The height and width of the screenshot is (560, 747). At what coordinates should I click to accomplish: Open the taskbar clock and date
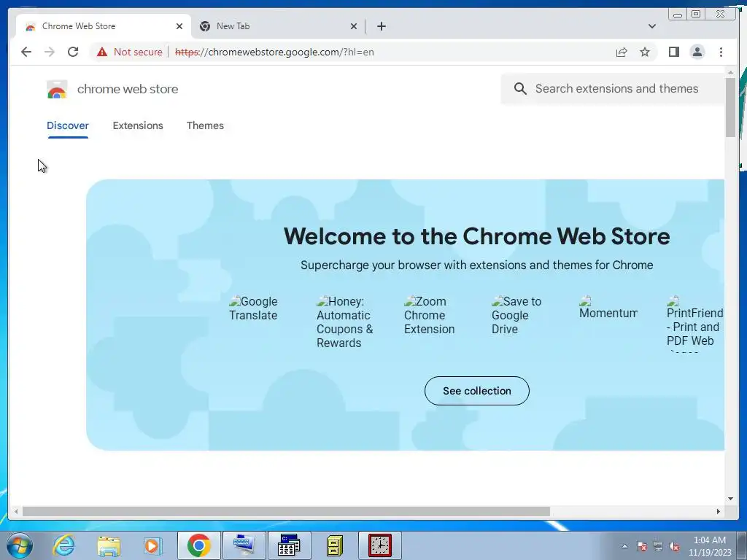point(709,546)
